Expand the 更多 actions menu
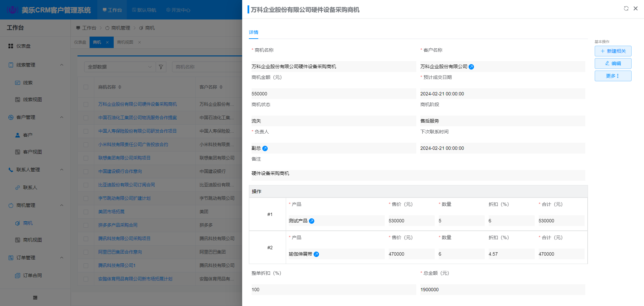Screen dimensions: 644x306 tap(613, 76)
